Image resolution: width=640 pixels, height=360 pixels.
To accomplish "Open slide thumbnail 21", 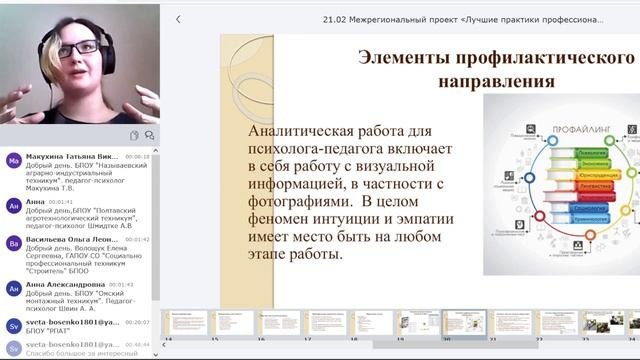I will pos(511,324).
